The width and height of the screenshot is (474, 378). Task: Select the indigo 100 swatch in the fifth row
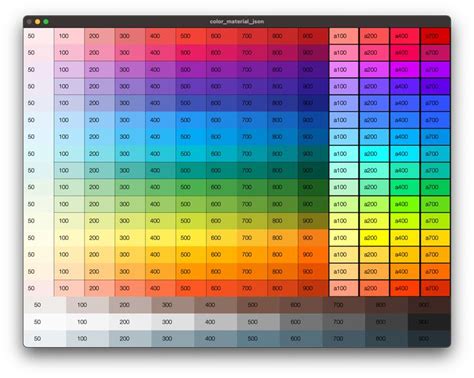69,103
